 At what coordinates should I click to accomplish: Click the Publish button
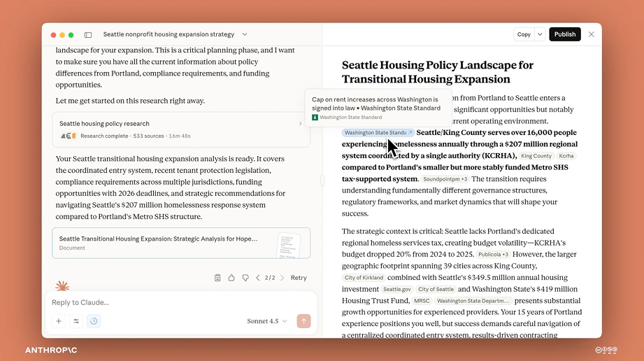click(x=565, y=34)
